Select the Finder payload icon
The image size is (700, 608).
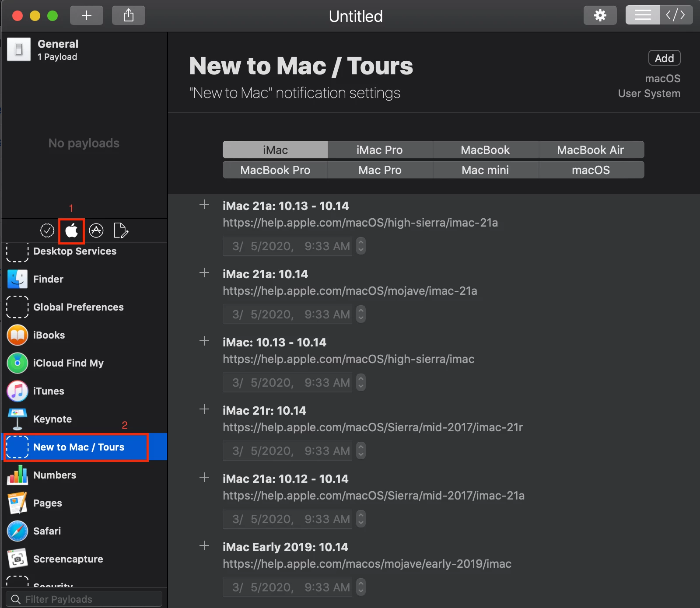pyautogui.click(x=17, y=279)
